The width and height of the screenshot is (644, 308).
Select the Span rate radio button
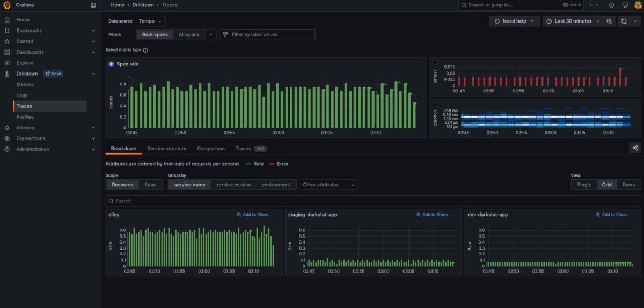point(111,64)
